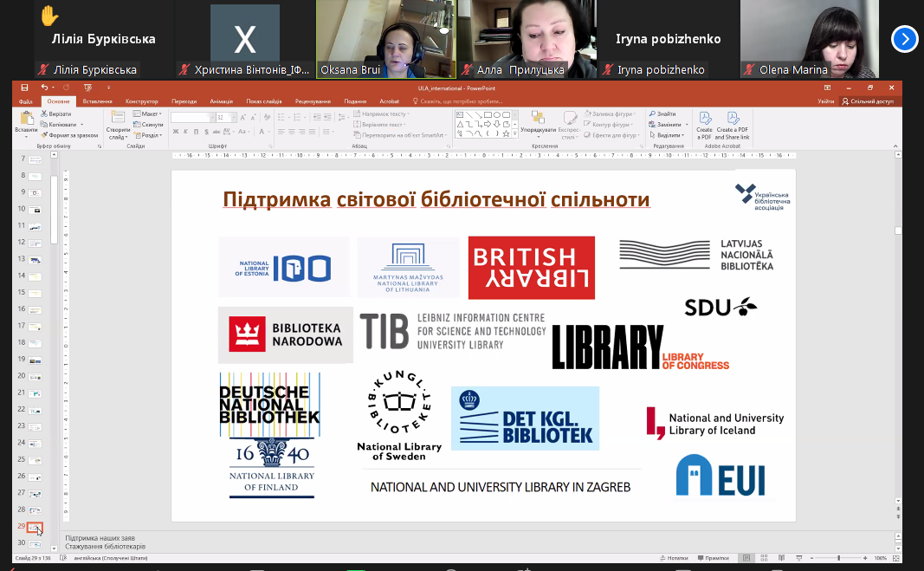Screen dimensions: 924x571
Task: Activate Format Painter (Формат за зразком)
Action: (x=69, y=135)
